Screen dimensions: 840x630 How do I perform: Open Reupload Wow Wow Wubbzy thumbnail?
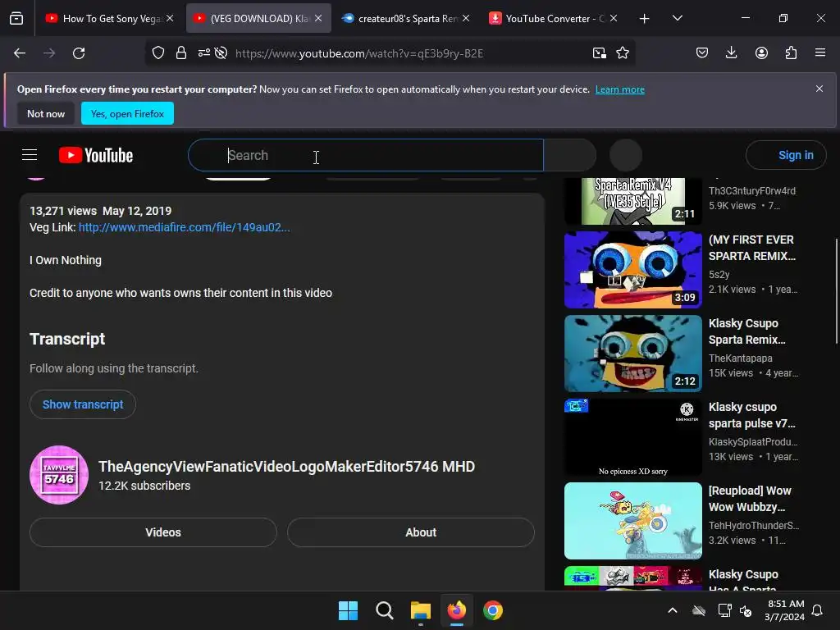click(x=632, y=520)
